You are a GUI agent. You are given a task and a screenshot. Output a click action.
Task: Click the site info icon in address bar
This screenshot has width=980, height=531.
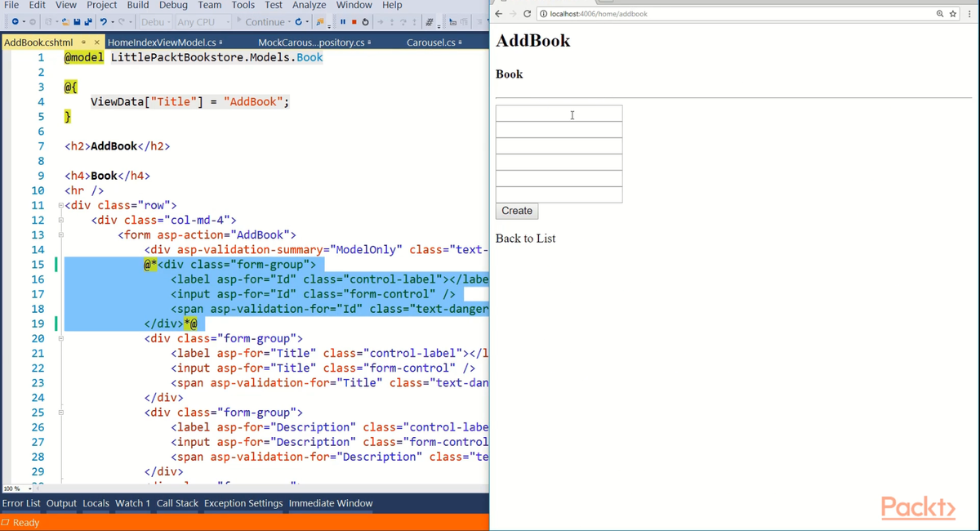click(544, 14)
